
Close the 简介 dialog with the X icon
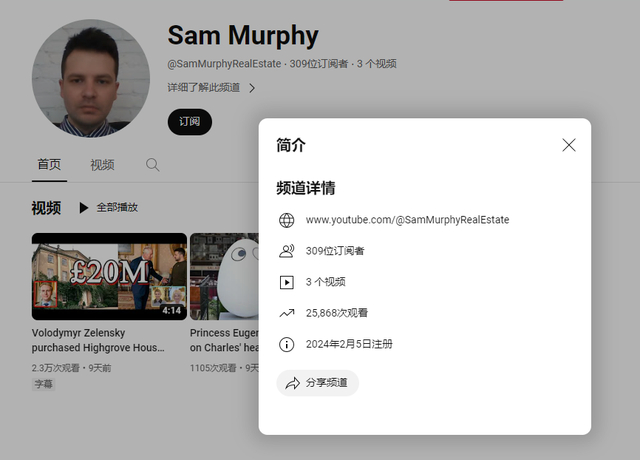[x=569, y=145]
